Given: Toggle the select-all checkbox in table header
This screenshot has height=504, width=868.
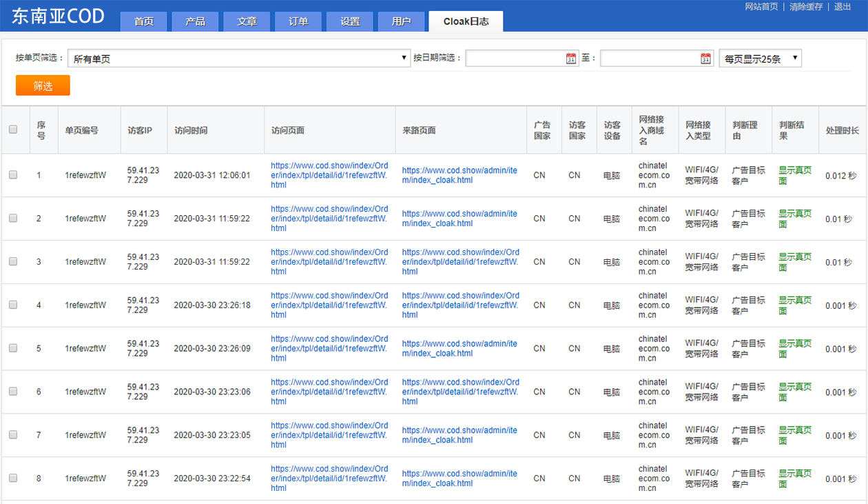Looking at the screenshot, I should (13, 129).
